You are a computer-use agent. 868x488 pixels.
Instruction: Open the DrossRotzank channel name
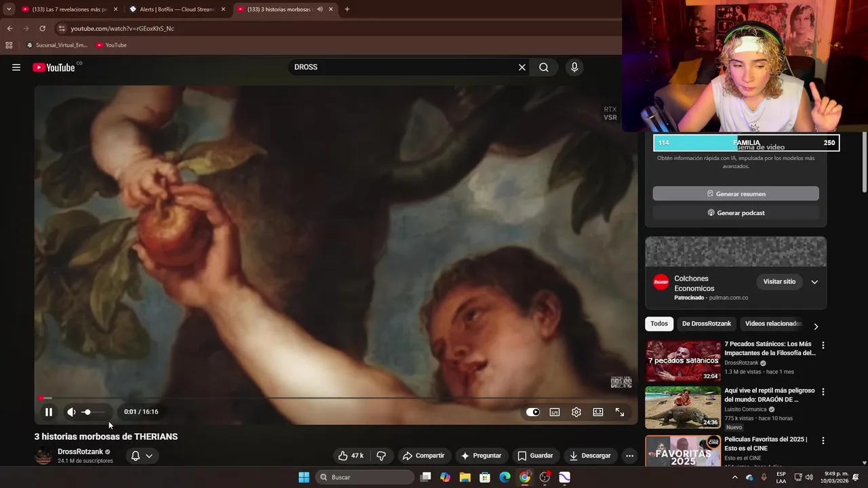(80, 451)
